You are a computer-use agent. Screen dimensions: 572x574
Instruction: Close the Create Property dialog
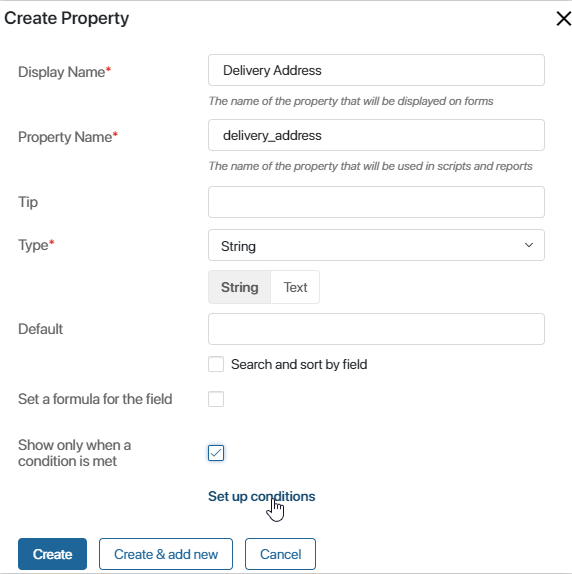coord(563,19)
